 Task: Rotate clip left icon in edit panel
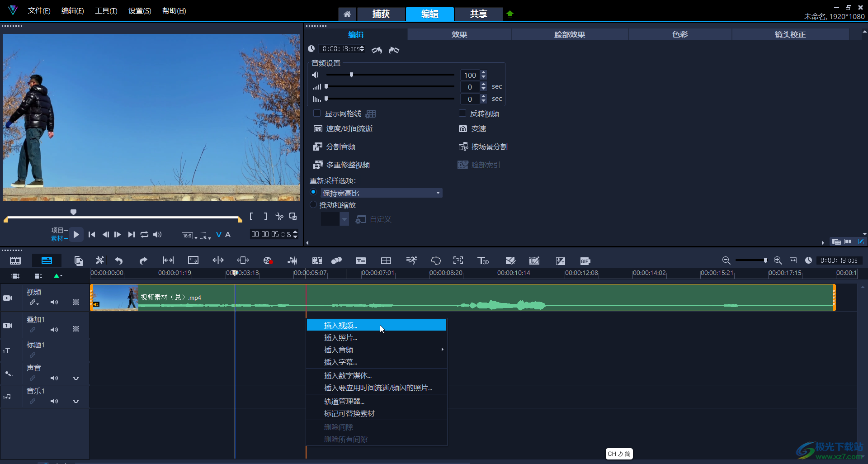click(x=377, y=50)
